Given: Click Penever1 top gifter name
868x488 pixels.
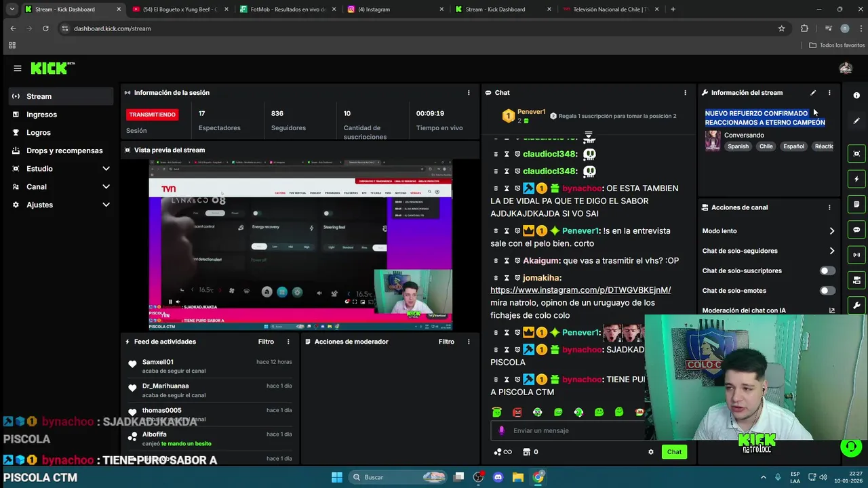Looking at the screenshot, I should (x=531, y=112).
